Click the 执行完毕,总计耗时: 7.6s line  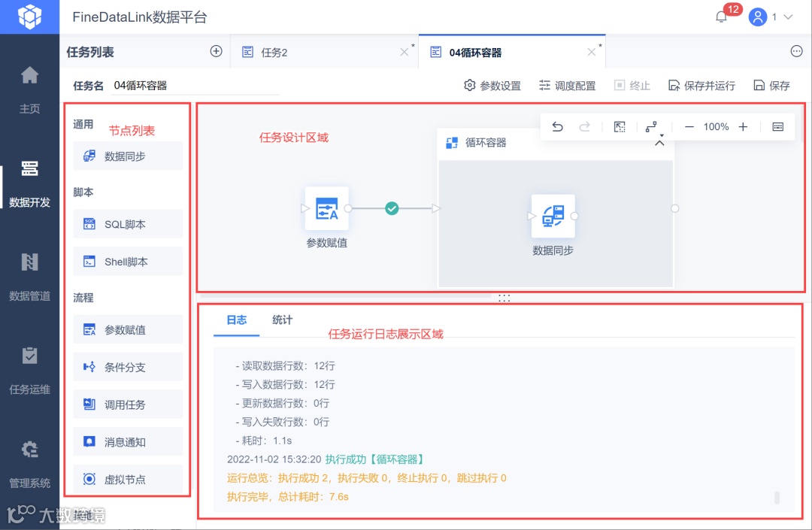pos(288,497)
